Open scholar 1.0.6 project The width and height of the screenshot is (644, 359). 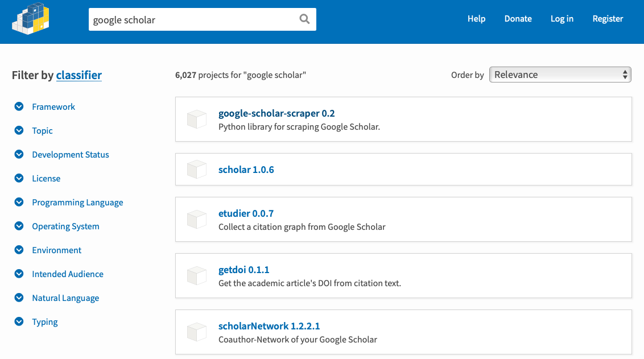pos(246,169)
